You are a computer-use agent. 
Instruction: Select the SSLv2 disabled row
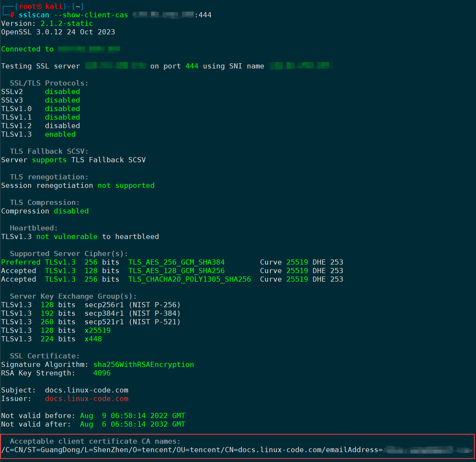coord(41,92)
